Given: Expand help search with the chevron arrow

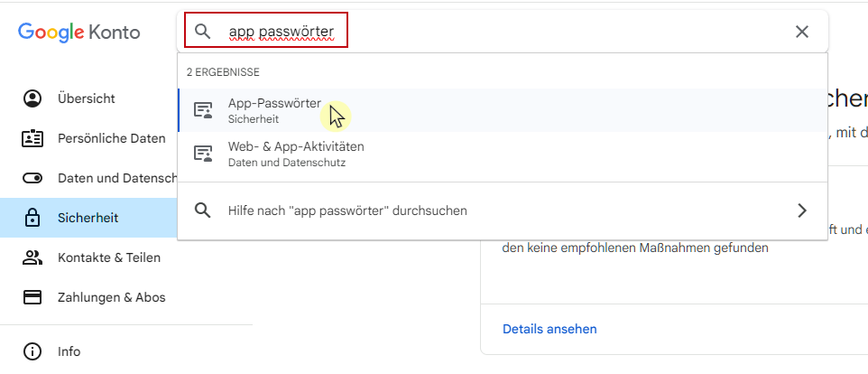Looking at the screenshot, I should pos(801,210).
